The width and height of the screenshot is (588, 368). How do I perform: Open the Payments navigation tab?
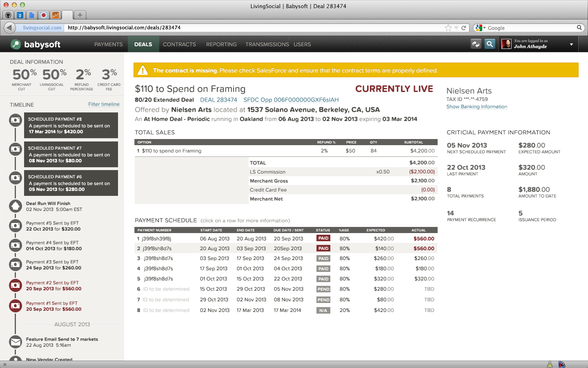(x=108, y=44)
